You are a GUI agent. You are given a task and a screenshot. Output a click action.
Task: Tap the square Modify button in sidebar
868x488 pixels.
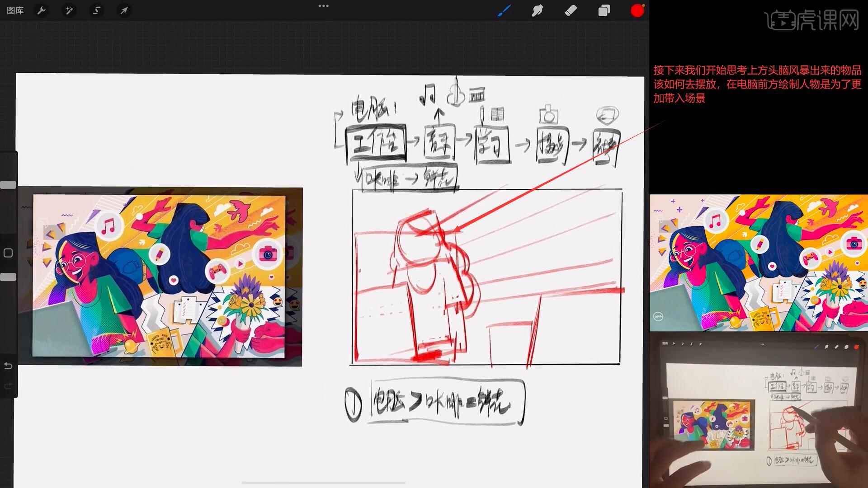pos(8,253)
